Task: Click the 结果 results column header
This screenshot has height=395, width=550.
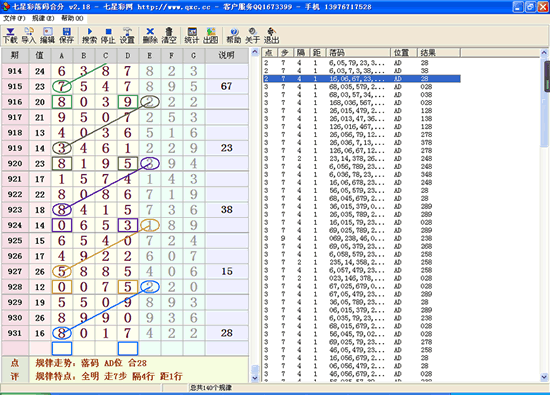Action: [438, 53]
